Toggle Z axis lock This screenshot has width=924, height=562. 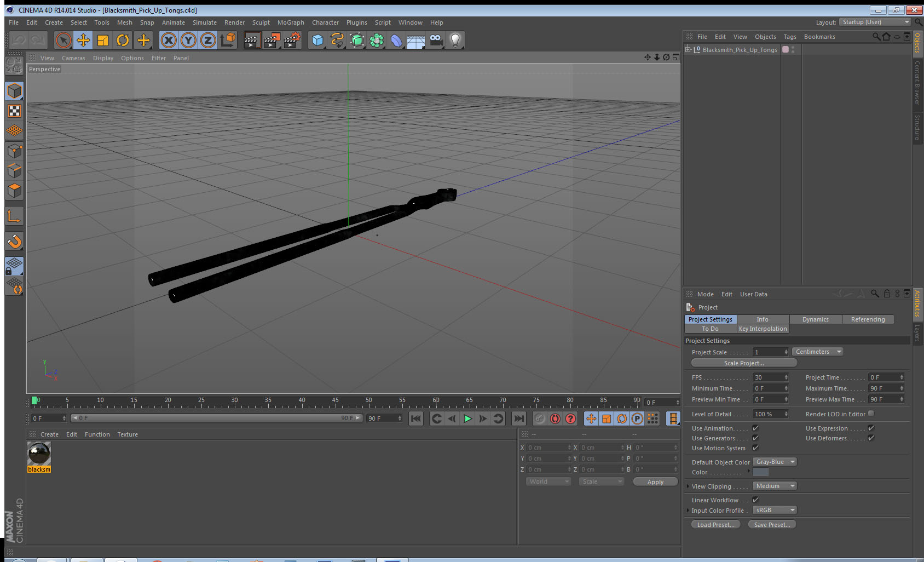click(208, 40)
